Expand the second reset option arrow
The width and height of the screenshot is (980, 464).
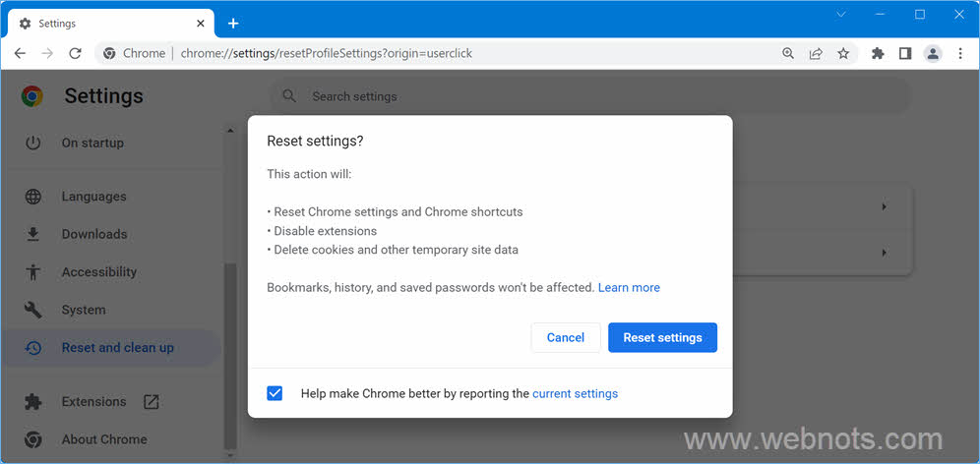pos(884,253)
